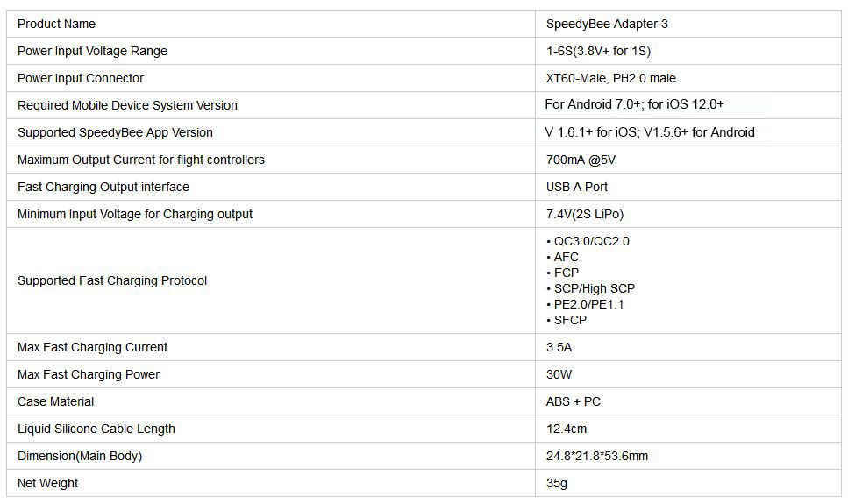Click the "Power Input Voltage Range" label
This screenshot has width=848, height=504.
point(92,51)
